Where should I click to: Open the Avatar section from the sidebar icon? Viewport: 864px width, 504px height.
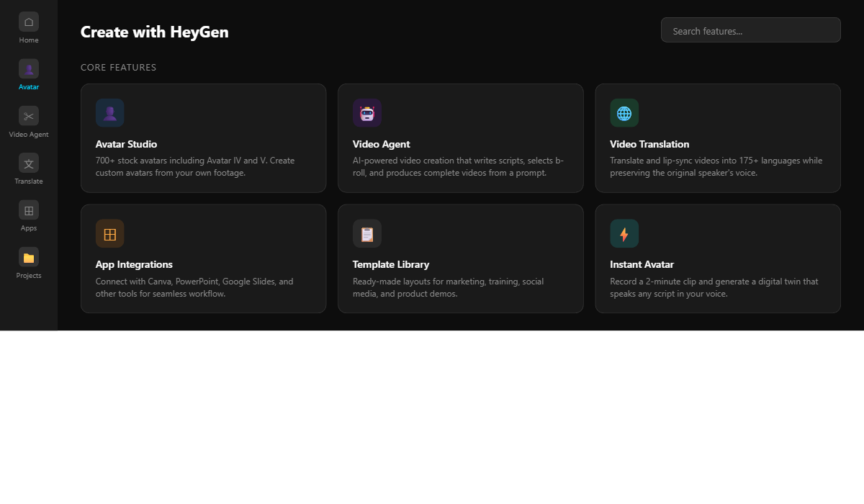28,68
